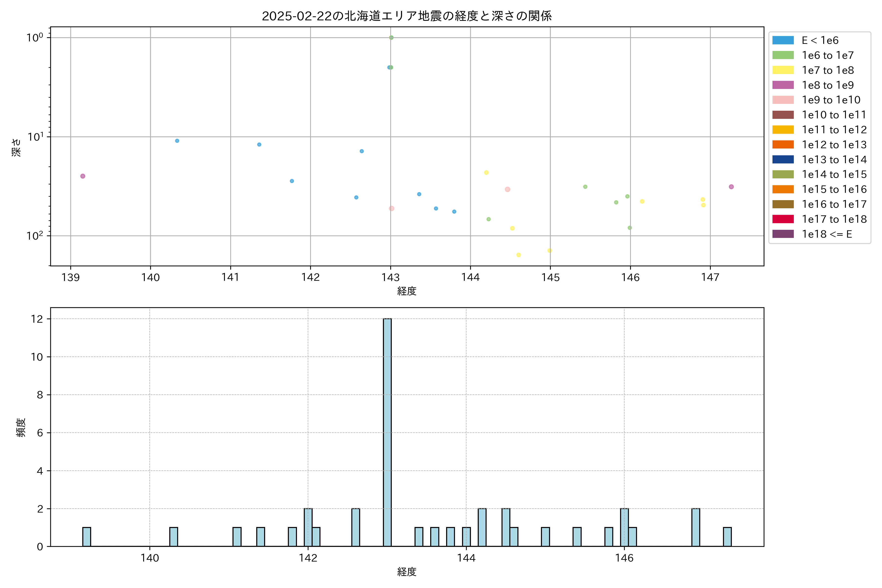Click the 1e11 to 1e12 amber swatch

[783, 130]
